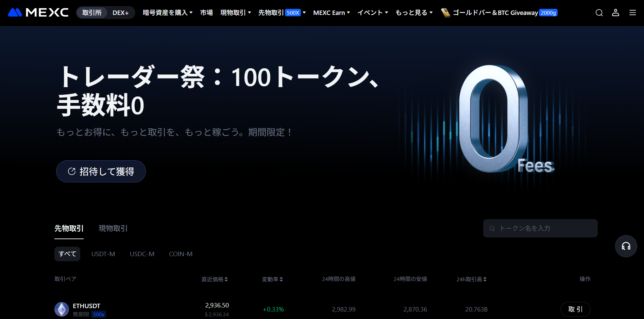Click the ETH token icon

pyautogui.click(x=62, y=309)
